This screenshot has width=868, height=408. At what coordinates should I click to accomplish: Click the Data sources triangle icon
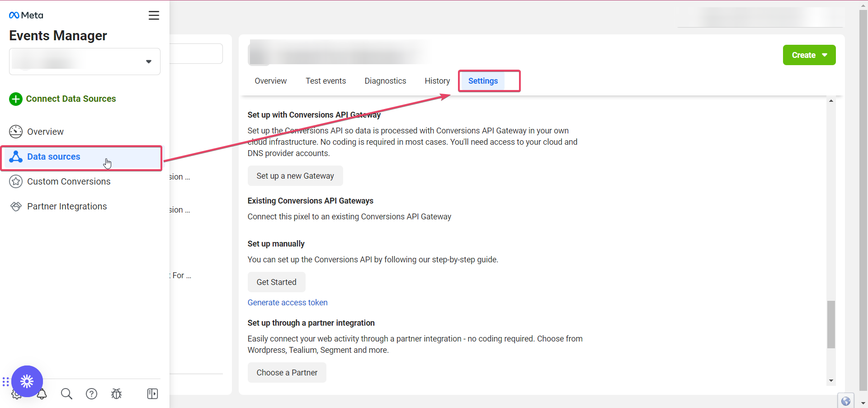[x=16, y=157]
